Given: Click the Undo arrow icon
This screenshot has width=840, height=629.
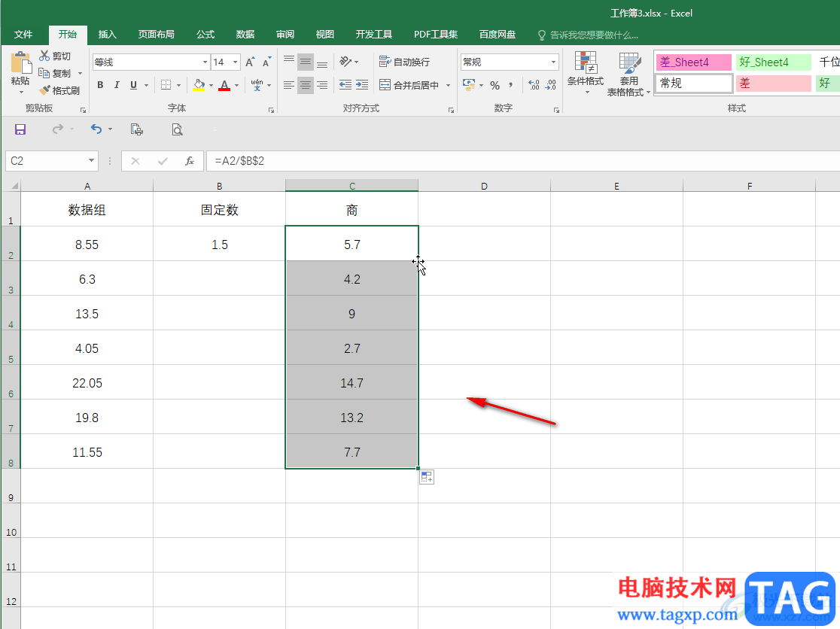Looking at the screenshot, I should [96, 129].
